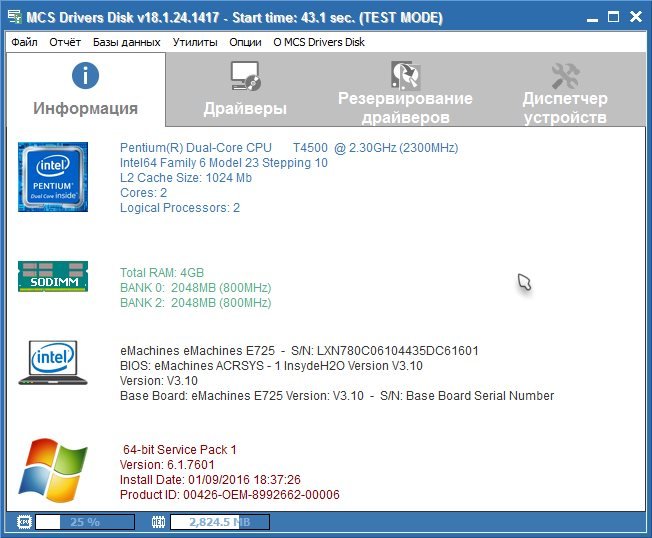Open the Резервирование драйверов tab
652x538 pixels.
coord(405,89)
